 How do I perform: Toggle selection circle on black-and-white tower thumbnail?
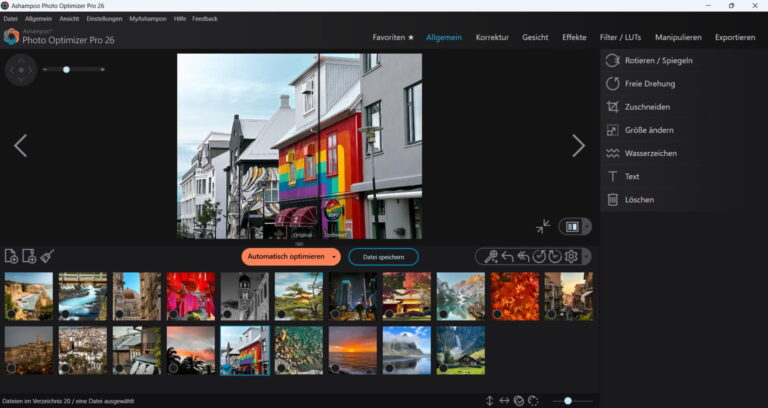[227, 314]
